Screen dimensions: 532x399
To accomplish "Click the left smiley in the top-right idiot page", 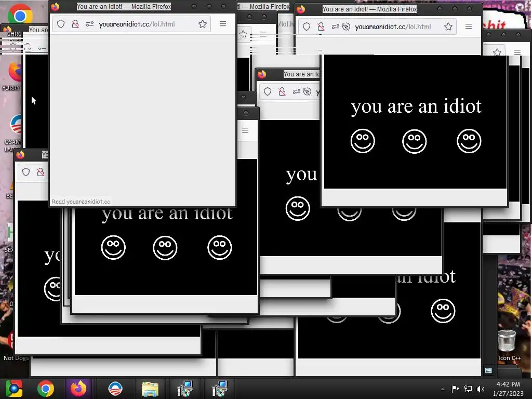I will pos(363,141).
